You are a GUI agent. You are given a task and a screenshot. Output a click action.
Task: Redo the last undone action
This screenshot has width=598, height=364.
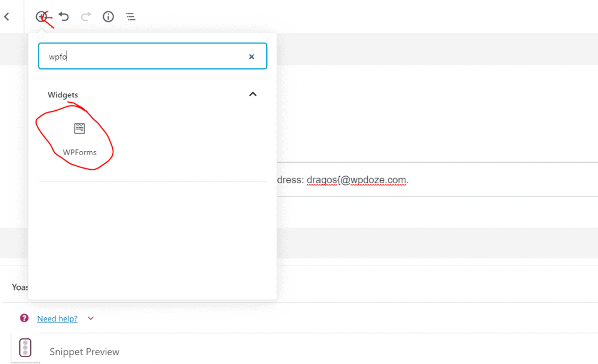coord(86,17)
